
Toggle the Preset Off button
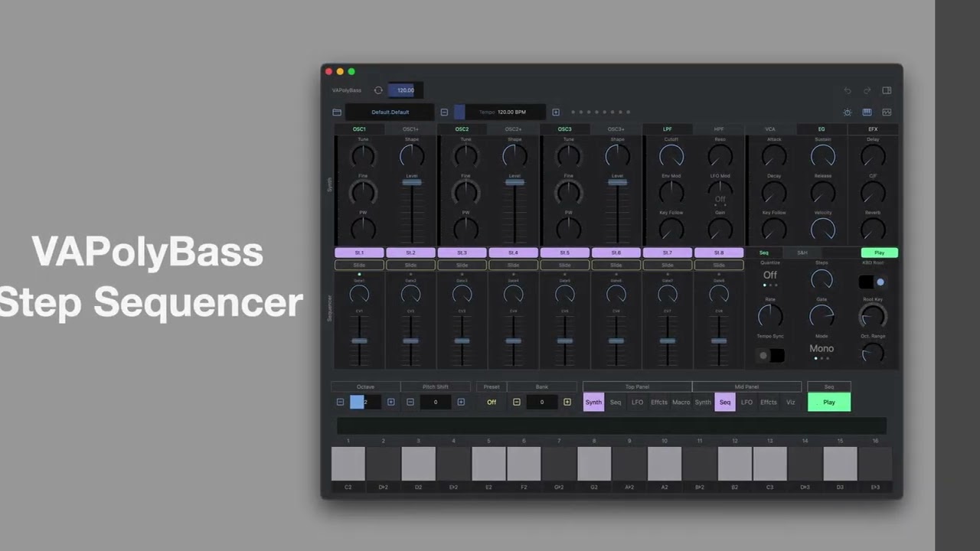point(492,402)
